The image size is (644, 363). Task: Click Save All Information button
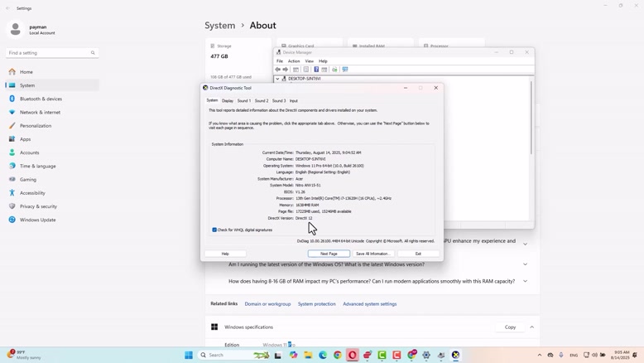(372, 254)
